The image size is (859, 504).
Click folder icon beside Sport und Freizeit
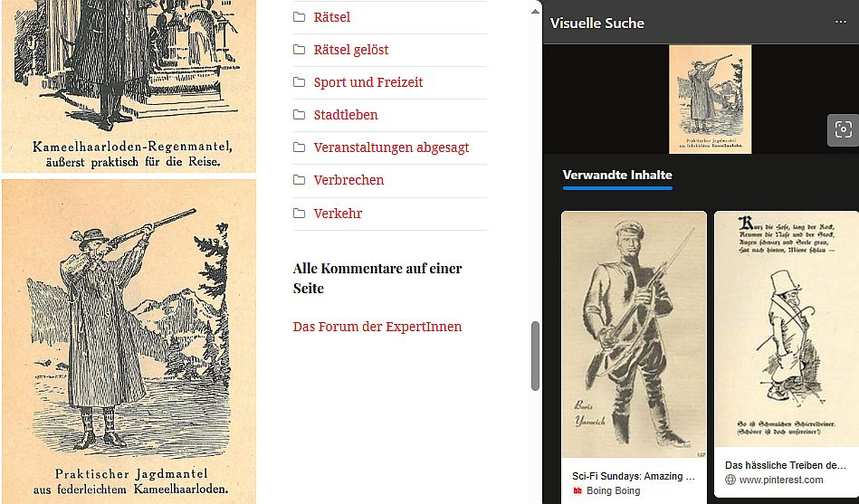(299, 82)
